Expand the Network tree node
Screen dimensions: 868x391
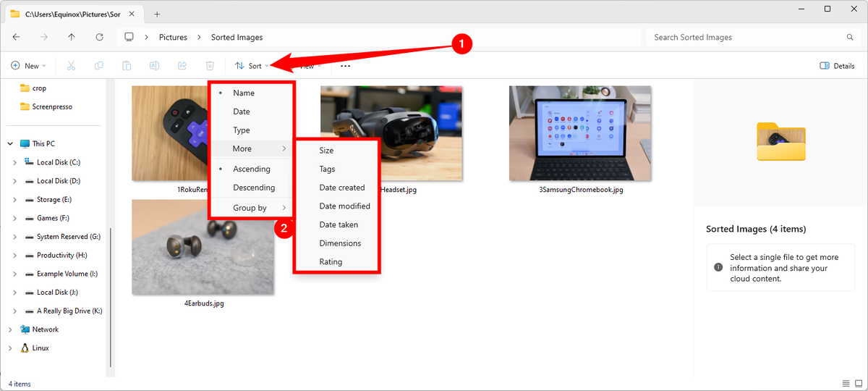click(x=10, y=329)
